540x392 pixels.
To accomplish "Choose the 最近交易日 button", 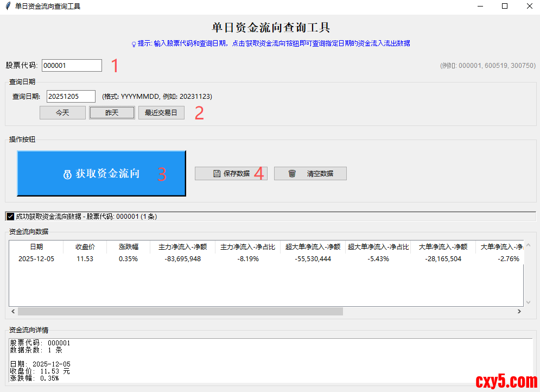I will (161, 113).
